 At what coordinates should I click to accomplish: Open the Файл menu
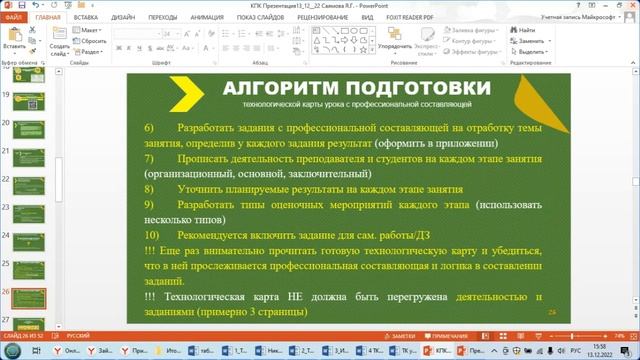(14, 18)
